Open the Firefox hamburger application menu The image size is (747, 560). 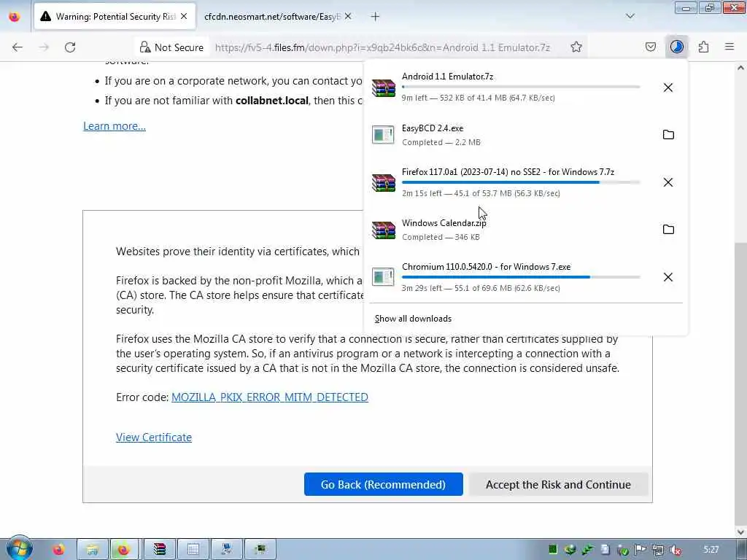point(729,47)
